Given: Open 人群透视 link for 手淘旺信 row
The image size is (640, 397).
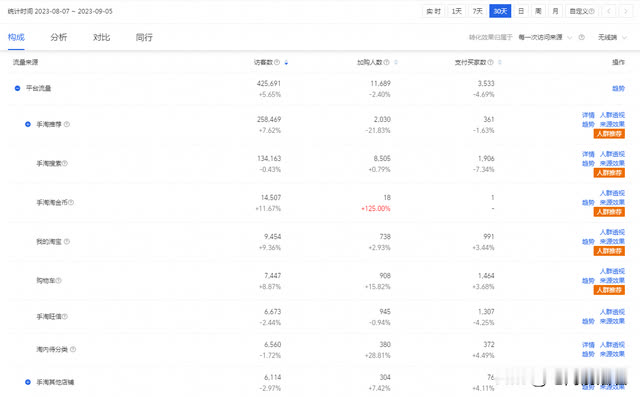Looking at the screenshot, I should 612,312.
